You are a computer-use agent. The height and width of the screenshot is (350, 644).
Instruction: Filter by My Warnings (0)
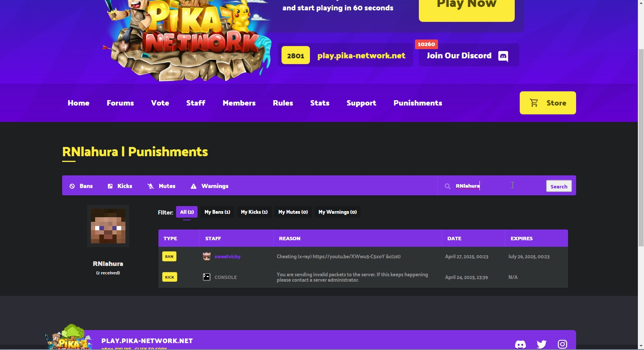[x=338, y=212]
